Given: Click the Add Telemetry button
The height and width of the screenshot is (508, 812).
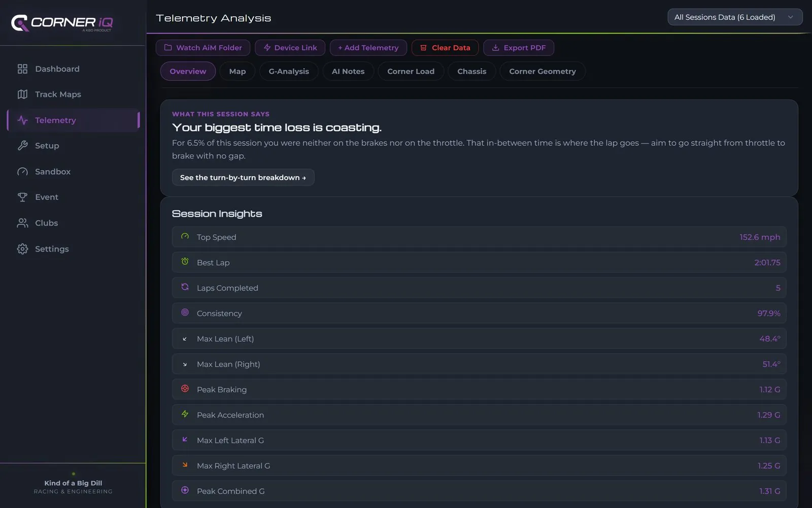Looking at the screenshot, I should [x=368, y=48].
